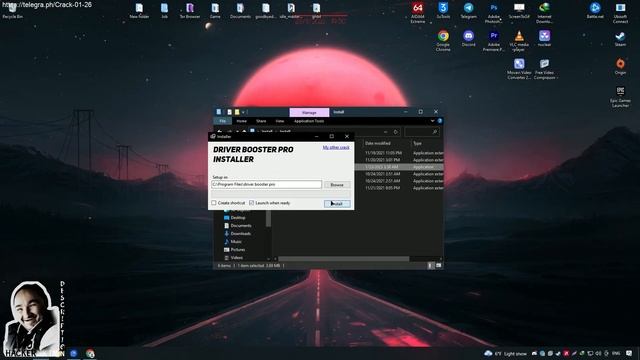
Task: Launch Origin from the desktop
Action: [x=620, y=67]
